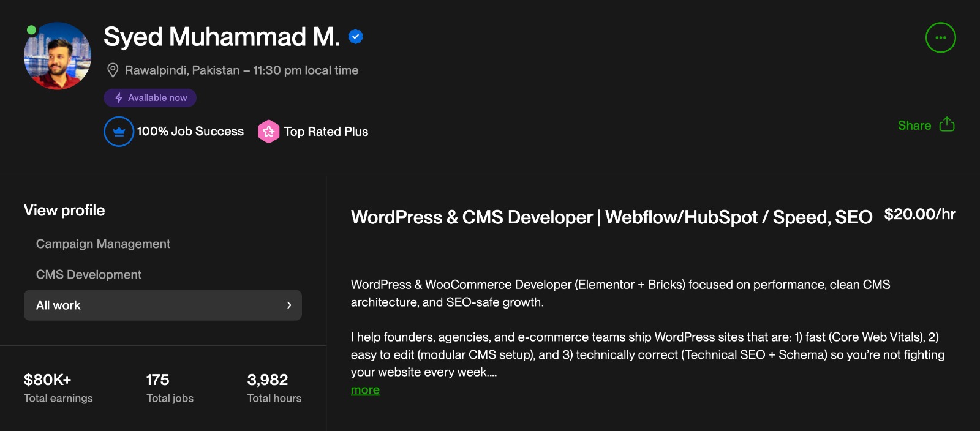Open the three-dot more options menu
Viewport: 980px width, 431px height.
click(x=940, y=38)
